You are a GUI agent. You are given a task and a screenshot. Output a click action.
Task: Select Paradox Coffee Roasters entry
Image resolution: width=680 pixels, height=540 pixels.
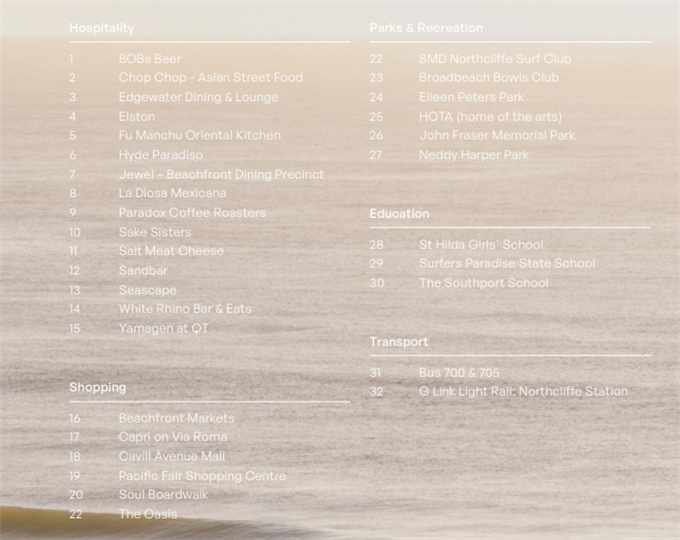click(x=192, y=213)
